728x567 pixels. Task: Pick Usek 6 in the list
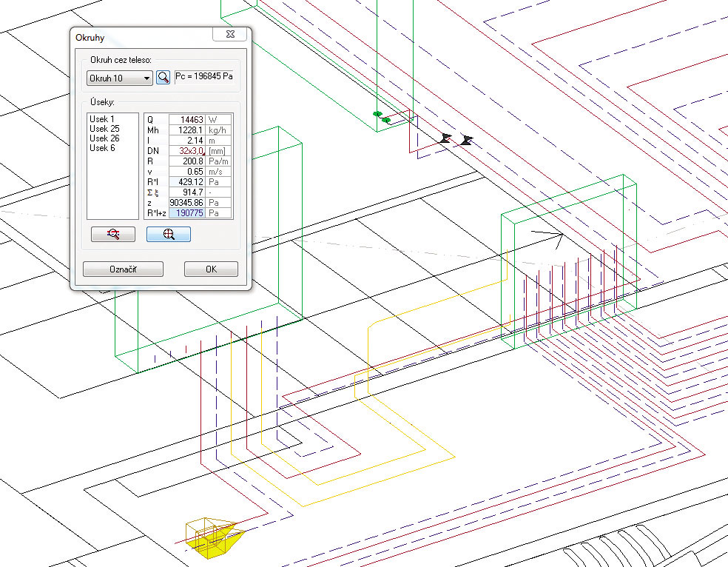click(102, 148)
